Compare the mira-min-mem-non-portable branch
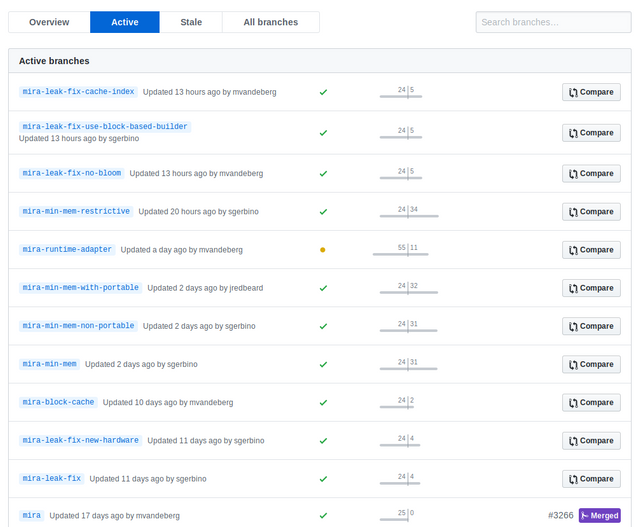The height and width of the screenshot is (527, 640). pos(591,326)
